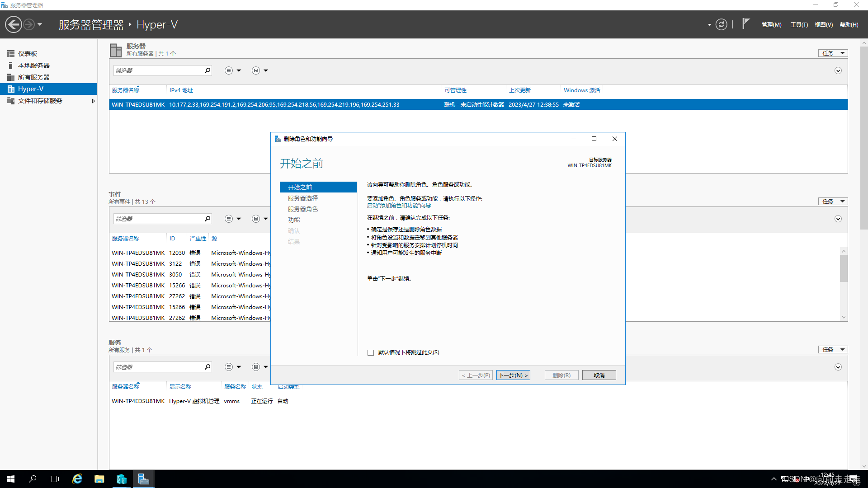Click Hyper-V icon in left sidebar
868x488 pixels.
(x=11, y=89)
